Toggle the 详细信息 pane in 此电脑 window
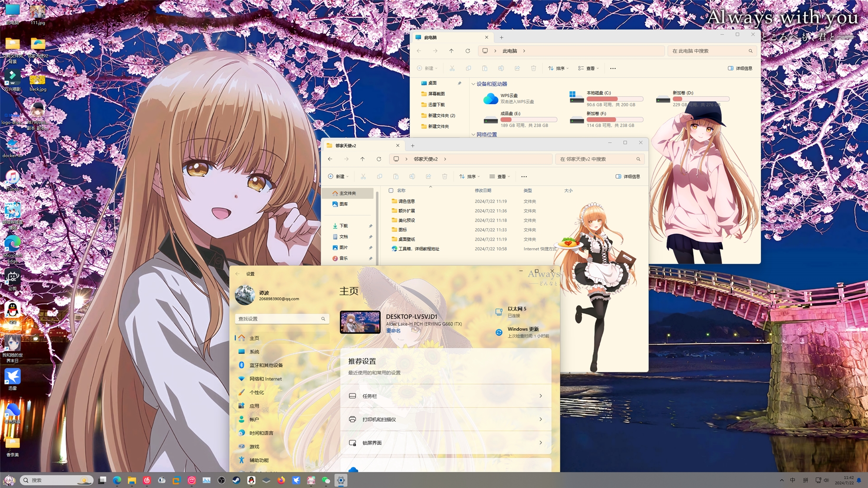 point(740,69)
